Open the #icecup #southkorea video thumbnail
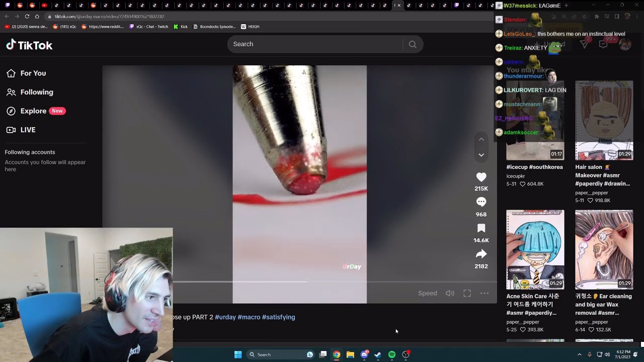This screenshot has height=362, width=644. 535,121
